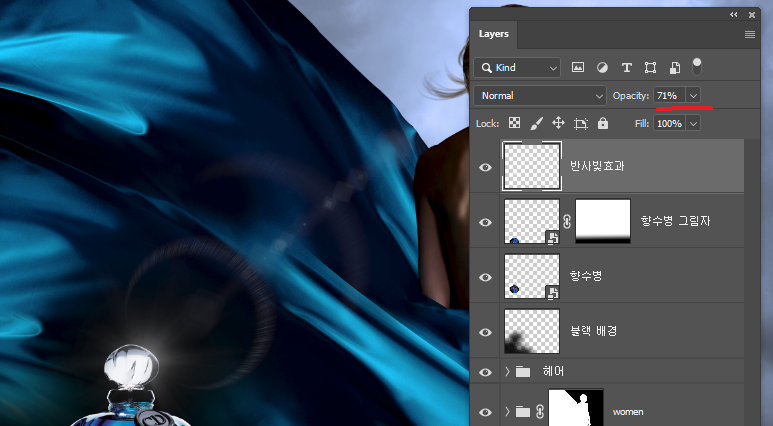
Task: Open the Layers panel menu icon
Action: (x=750, y=35)
